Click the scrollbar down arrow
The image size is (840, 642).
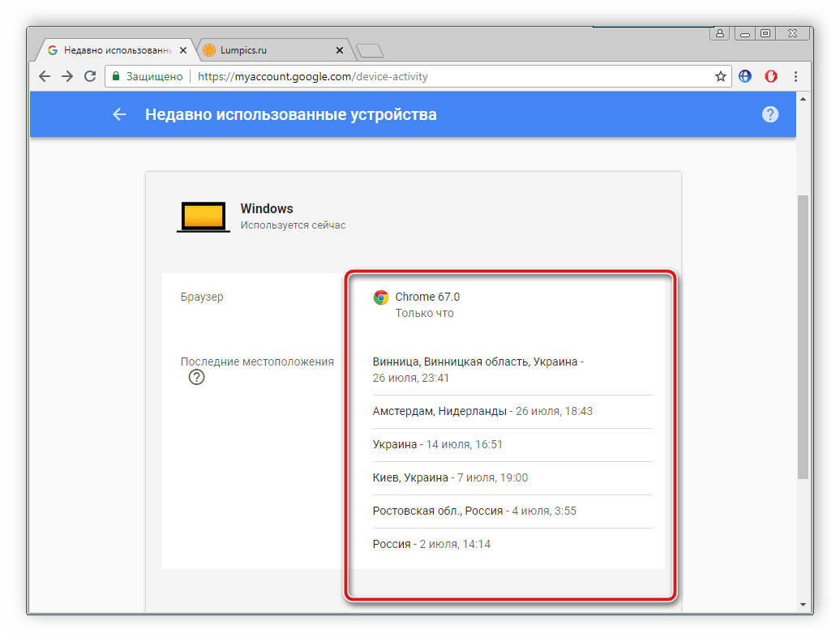(803, 604)
